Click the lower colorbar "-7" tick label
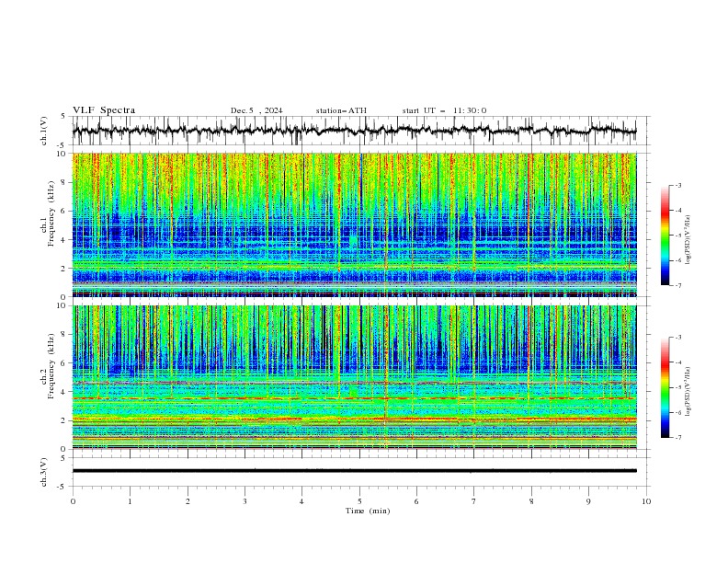Screen dimensions: 728x563 click(x=677, y=437)
